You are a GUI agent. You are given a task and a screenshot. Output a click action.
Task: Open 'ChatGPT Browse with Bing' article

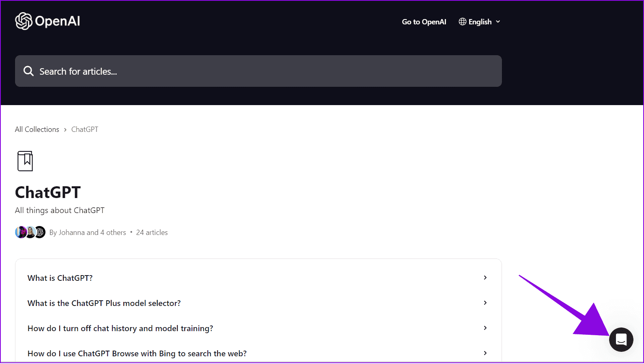(x=258, y=353)
